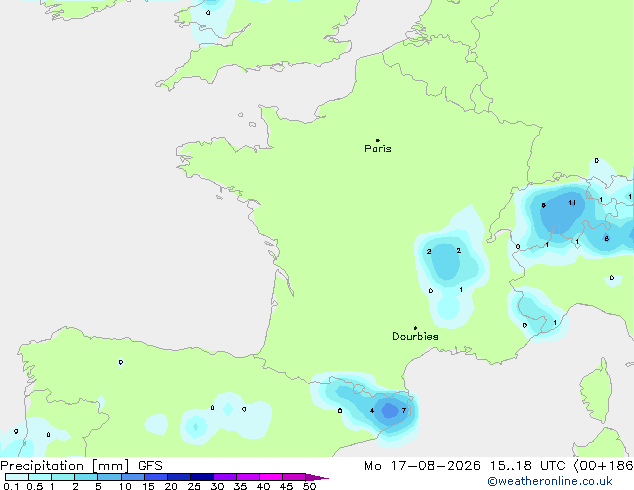The height and width of the screenshot is (490, 634).
Task: Click the legend scale label '25'
Action: point(194,486)
